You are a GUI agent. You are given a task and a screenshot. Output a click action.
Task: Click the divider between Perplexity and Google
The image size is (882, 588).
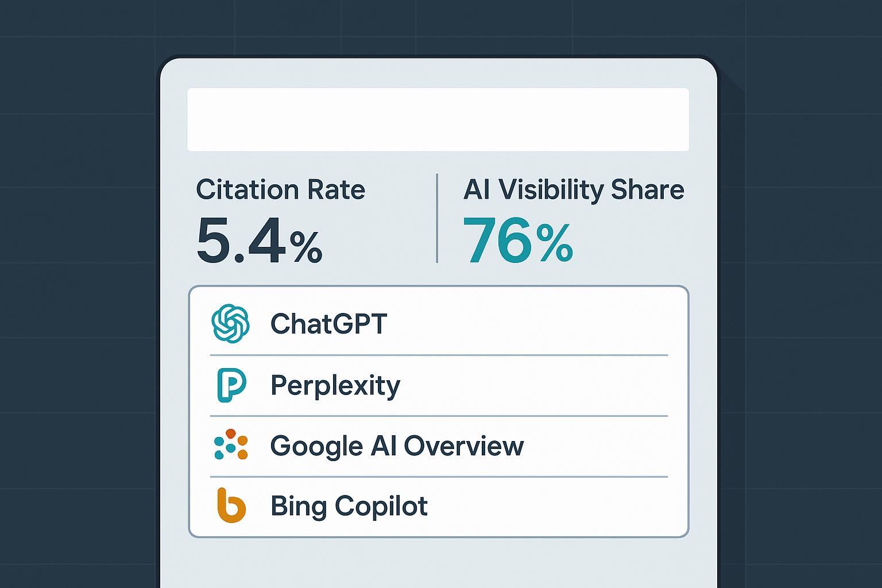click(x=439, y=416)
